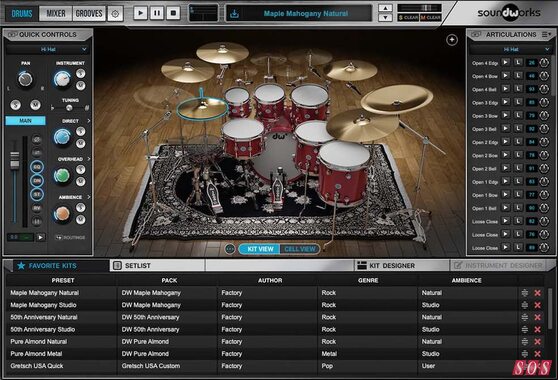Click the main volume fader handle
The height and width of the screenshot is (380, 558).
click(15, 160)
